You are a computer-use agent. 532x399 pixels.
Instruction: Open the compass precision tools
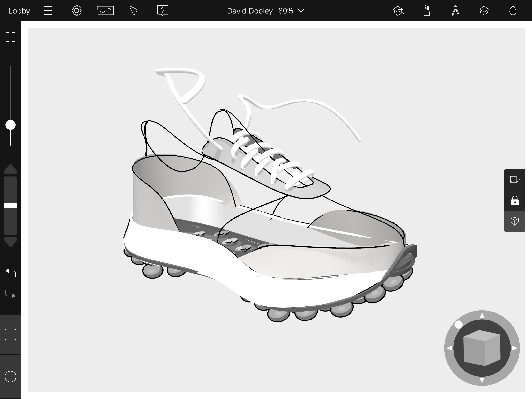(455, 11)
